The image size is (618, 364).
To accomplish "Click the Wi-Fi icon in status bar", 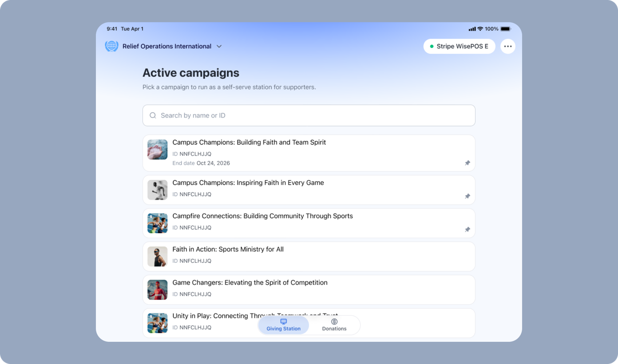I will 480,29.
